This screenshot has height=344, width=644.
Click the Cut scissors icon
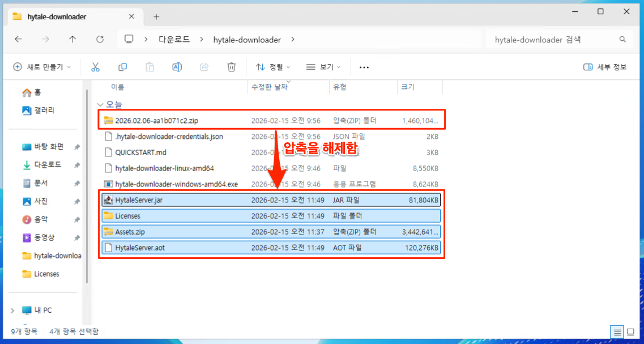95,67
